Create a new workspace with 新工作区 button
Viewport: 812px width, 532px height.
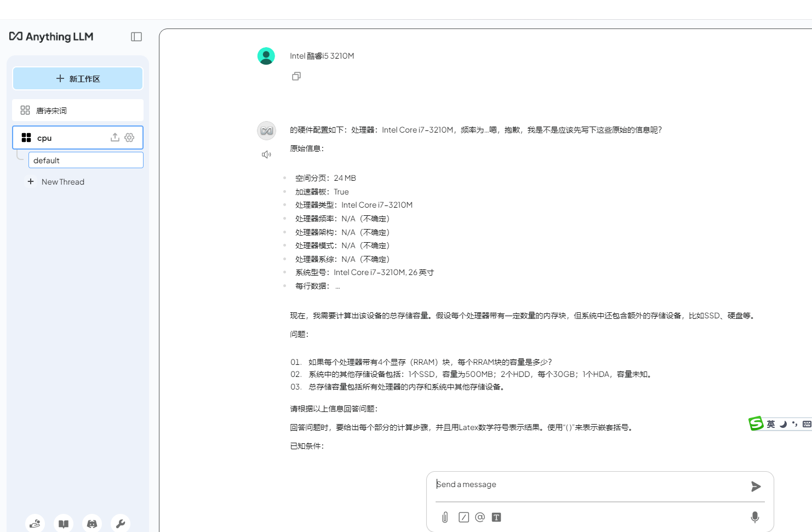pyautogui.click(x=78, y=78)
